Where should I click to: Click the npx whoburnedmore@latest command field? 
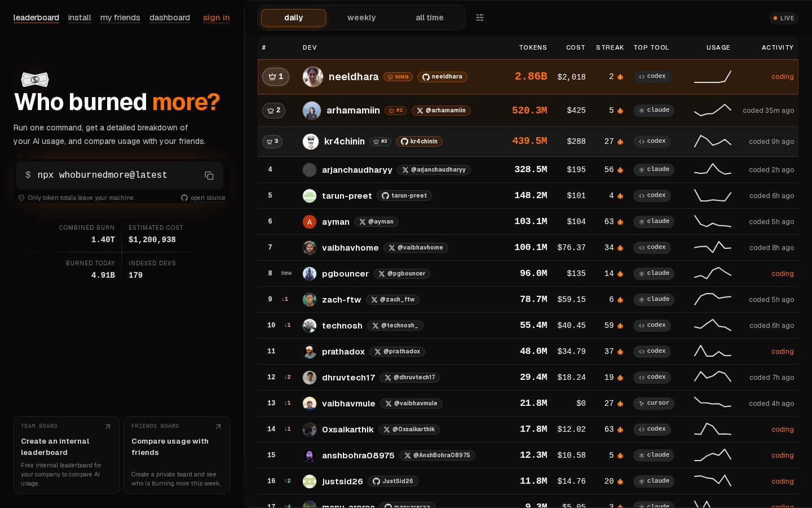[x=120, y=176]
